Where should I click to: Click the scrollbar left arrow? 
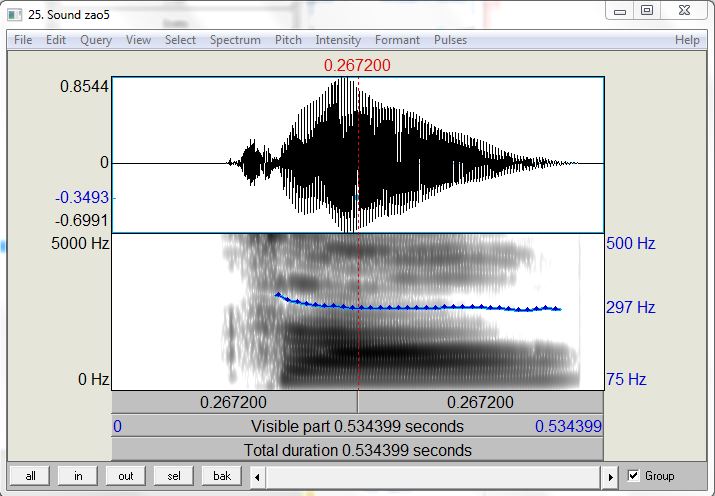click(257, 477)
